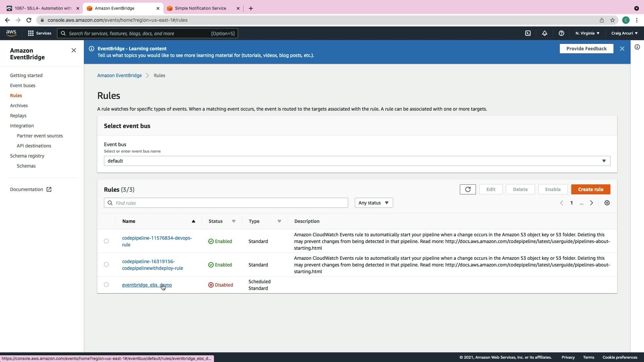Click the refresh rules icon button
This screenshot has height=362, width=644.
click(468, 189)
